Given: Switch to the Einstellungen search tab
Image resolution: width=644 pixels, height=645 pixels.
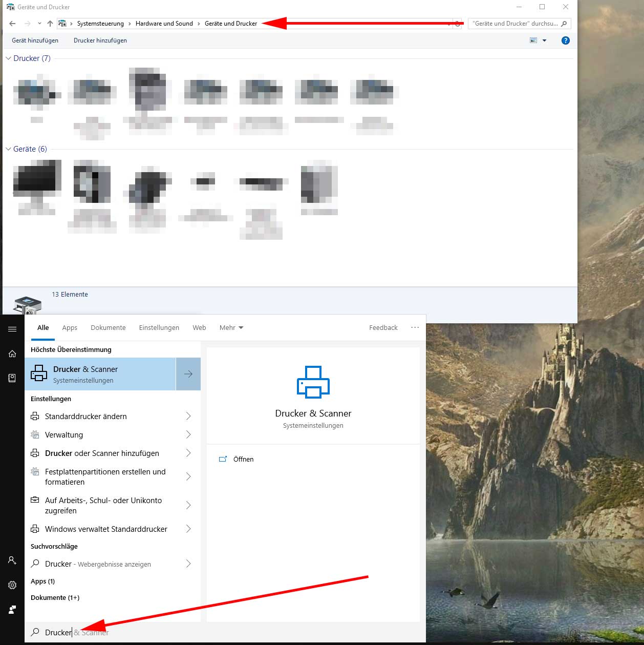Looking at the screenshot, I should 159,328.
